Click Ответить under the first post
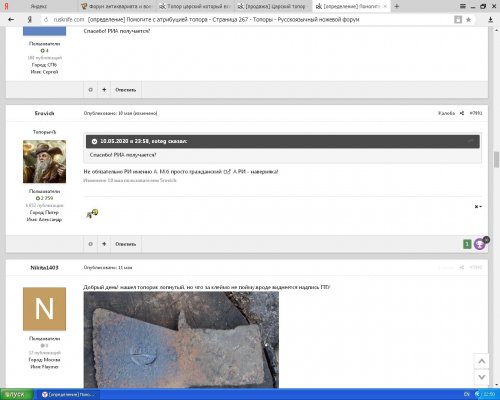Viewport: 500px width, 400px height. [126, 90]
